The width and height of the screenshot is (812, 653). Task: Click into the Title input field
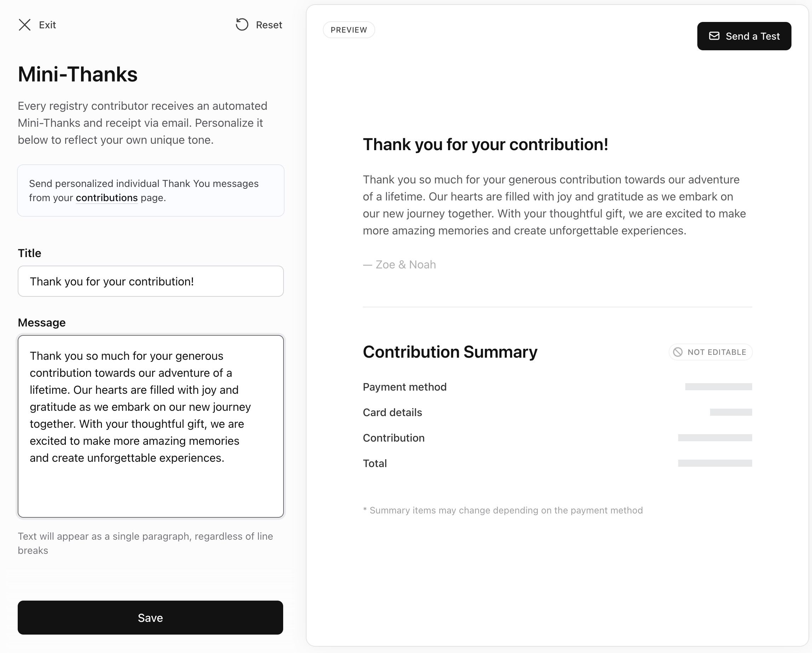150,282
